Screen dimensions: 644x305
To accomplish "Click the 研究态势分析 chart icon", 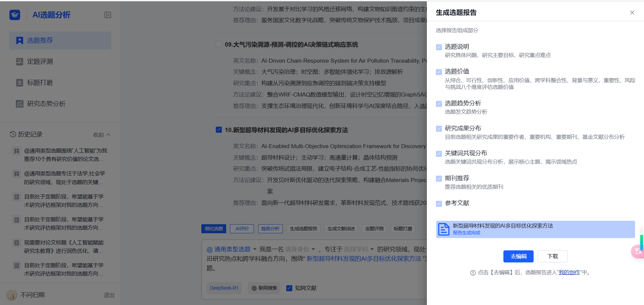I will (x=19, y=104).
